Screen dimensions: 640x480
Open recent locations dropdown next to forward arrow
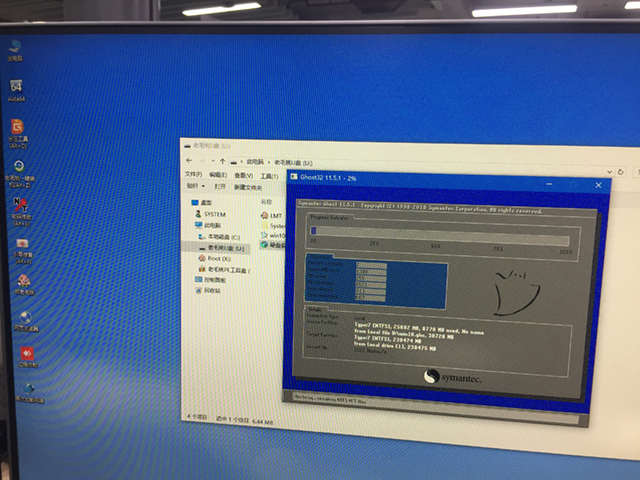(211, 161)
